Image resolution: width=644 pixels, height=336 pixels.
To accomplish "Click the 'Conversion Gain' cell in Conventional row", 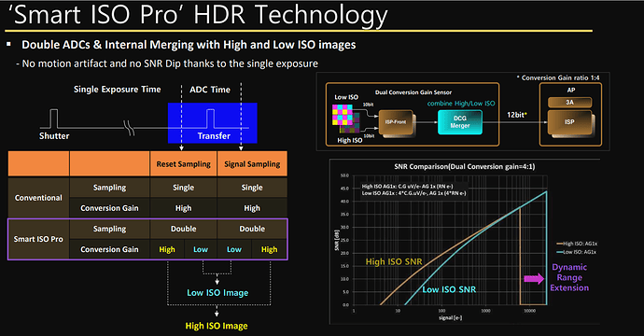I will click(x=109, y=208).
